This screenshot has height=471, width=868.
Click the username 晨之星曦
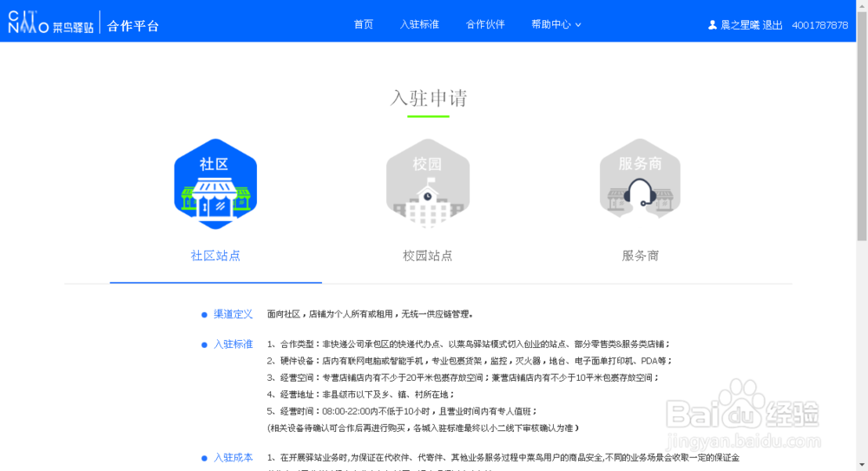coord(740,25)
